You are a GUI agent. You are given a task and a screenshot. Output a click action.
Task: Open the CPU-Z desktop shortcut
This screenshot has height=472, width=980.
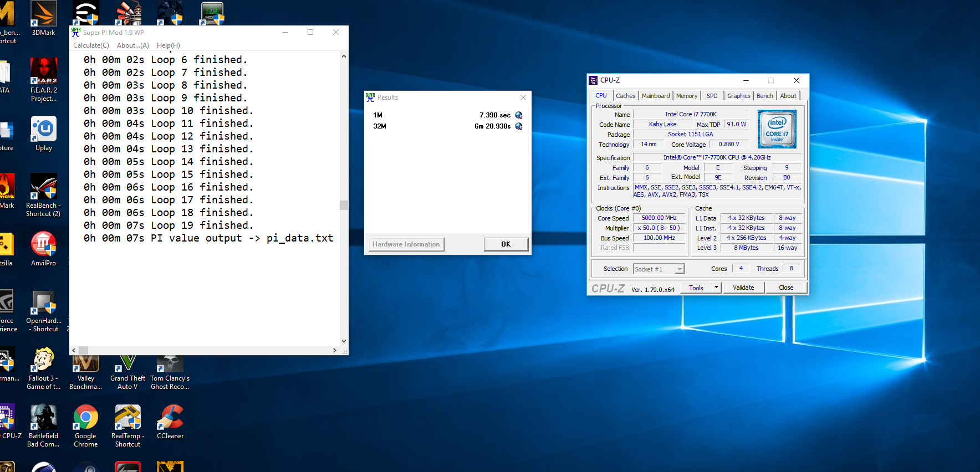(x=8, y=422)
